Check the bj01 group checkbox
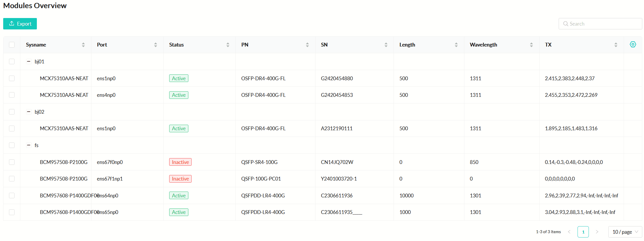644x241 pixels. tap(12, 61)
